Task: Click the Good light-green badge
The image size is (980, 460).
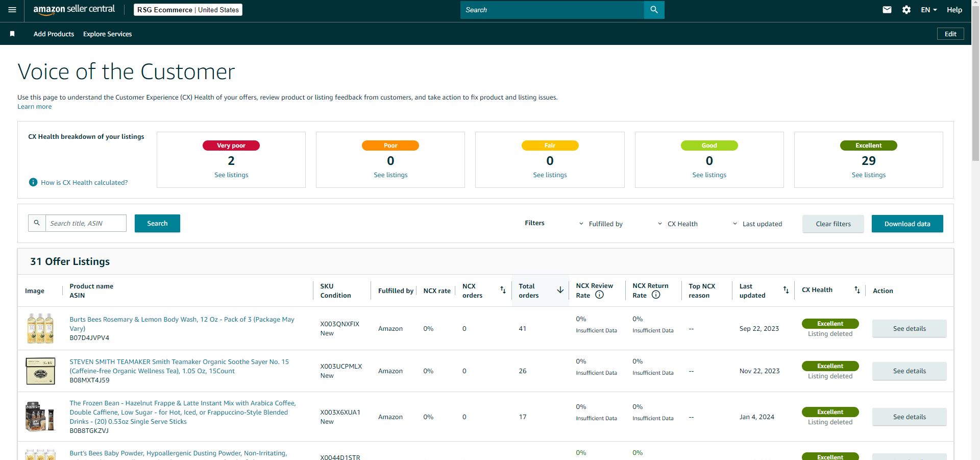Action: pyautogui.click(x=709, y=146)
